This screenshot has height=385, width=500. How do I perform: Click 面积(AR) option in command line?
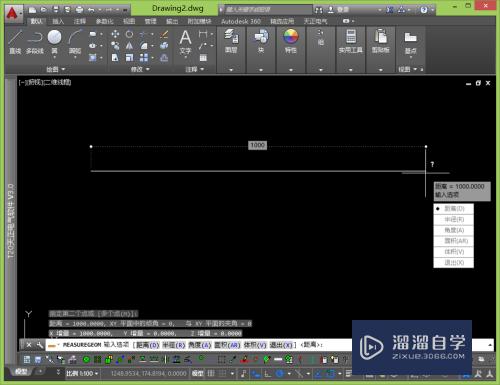[227, 345]
